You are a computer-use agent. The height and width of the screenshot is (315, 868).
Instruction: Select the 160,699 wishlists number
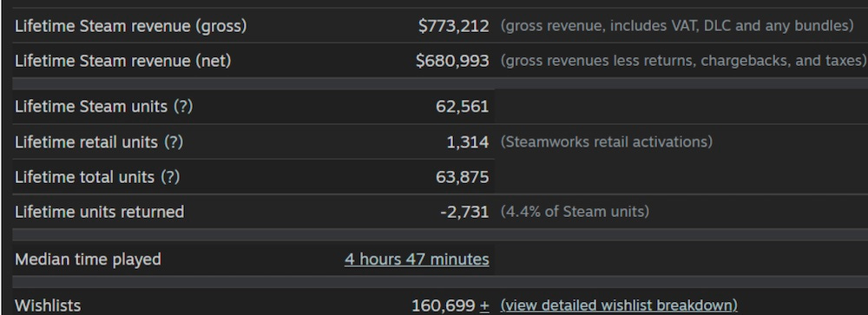(444, 305)
